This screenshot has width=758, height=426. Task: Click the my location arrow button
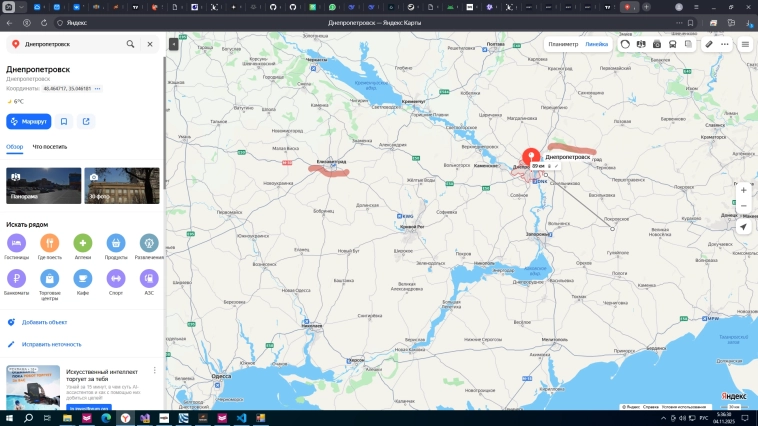click(743, 227)
